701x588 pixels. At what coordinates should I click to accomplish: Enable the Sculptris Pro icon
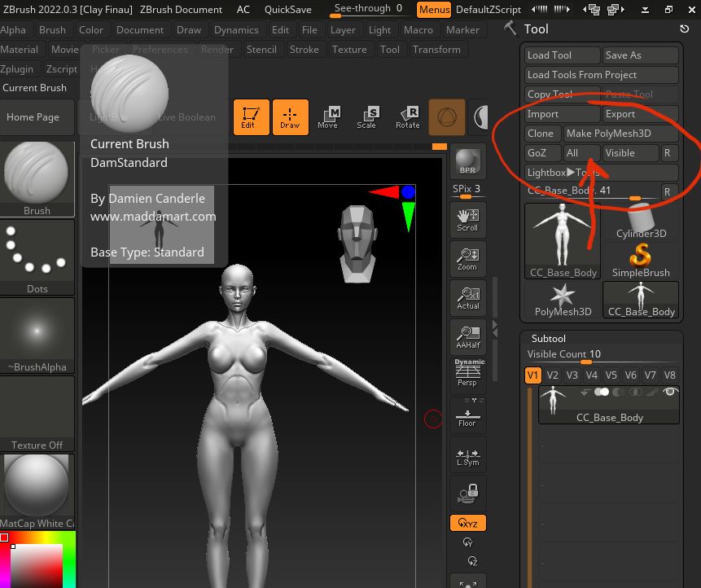[447, 117]
